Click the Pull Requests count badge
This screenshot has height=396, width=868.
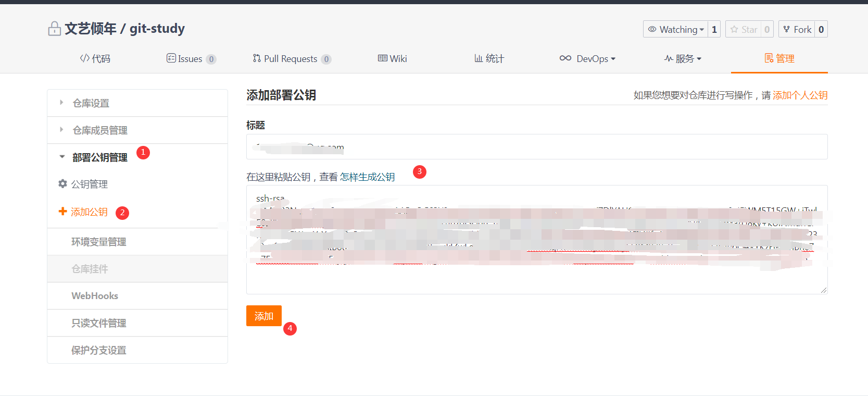[x=326, y=59]
